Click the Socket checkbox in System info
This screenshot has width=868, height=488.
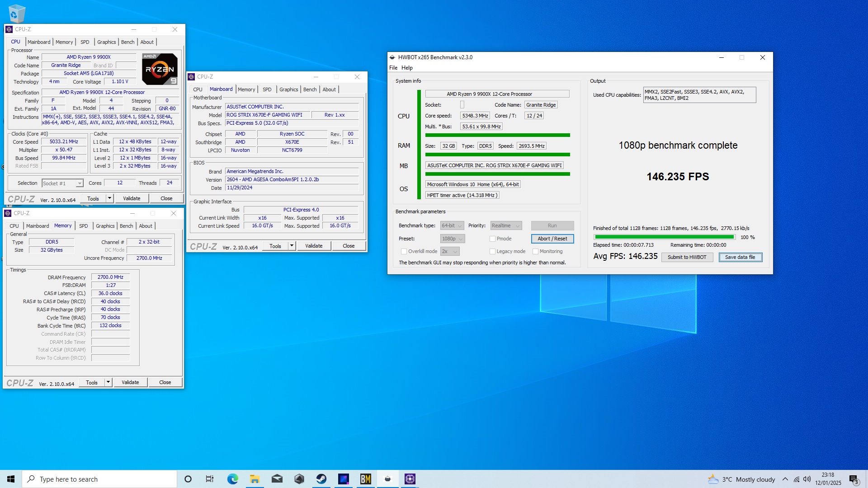462,105
